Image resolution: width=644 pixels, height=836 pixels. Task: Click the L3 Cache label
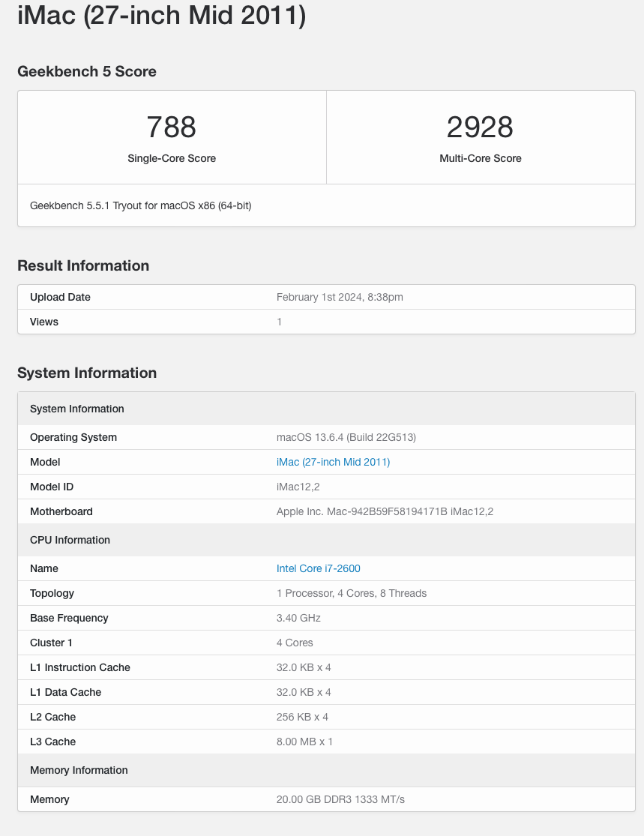tap(52, 742)
